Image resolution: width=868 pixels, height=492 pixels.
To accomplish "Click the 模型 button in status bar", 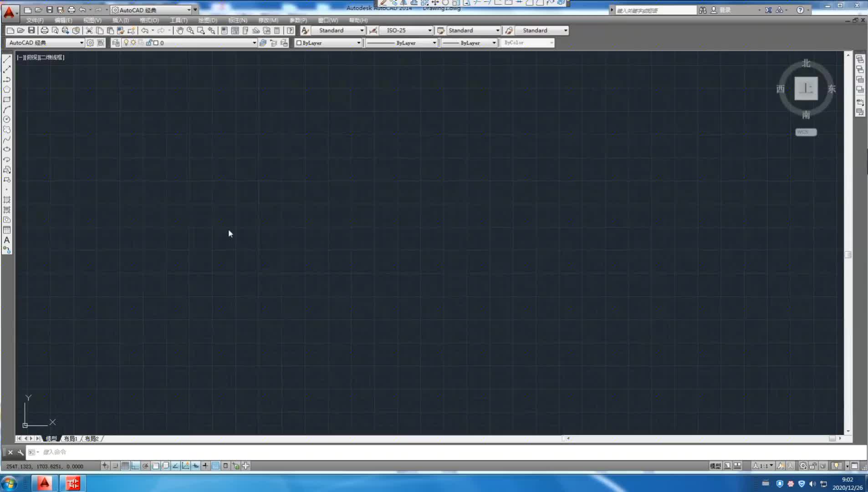I will (x=715, y=466).
